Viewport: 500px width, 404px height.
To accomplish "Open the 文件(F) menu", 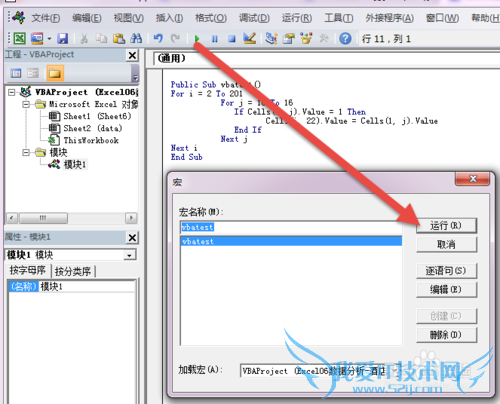I will click(x=46, y=18).
